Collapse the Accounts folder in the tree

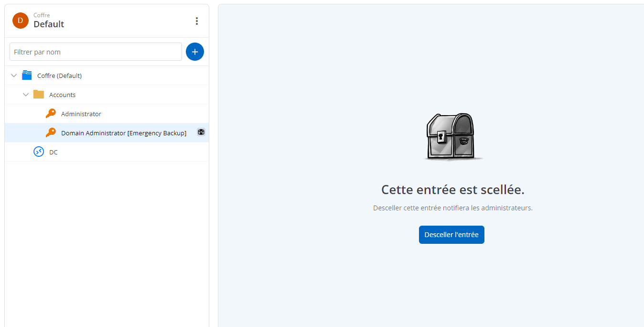click(26, 94)
